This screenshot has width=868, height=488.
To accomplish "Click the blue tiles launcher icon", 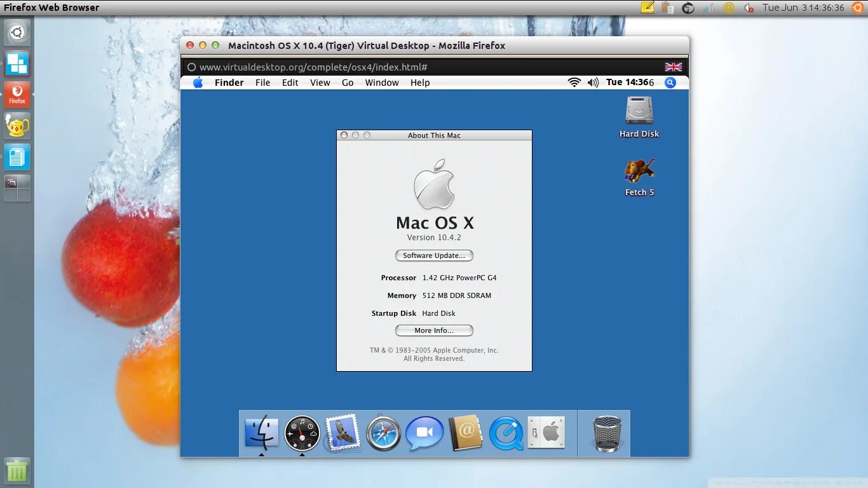I will point(17,64).
